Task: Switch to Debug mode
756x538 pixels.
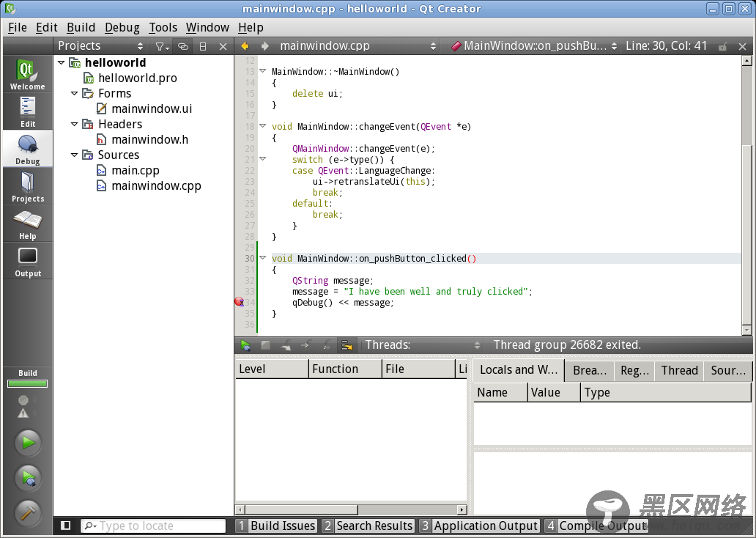Action: (x=28, y=149)
